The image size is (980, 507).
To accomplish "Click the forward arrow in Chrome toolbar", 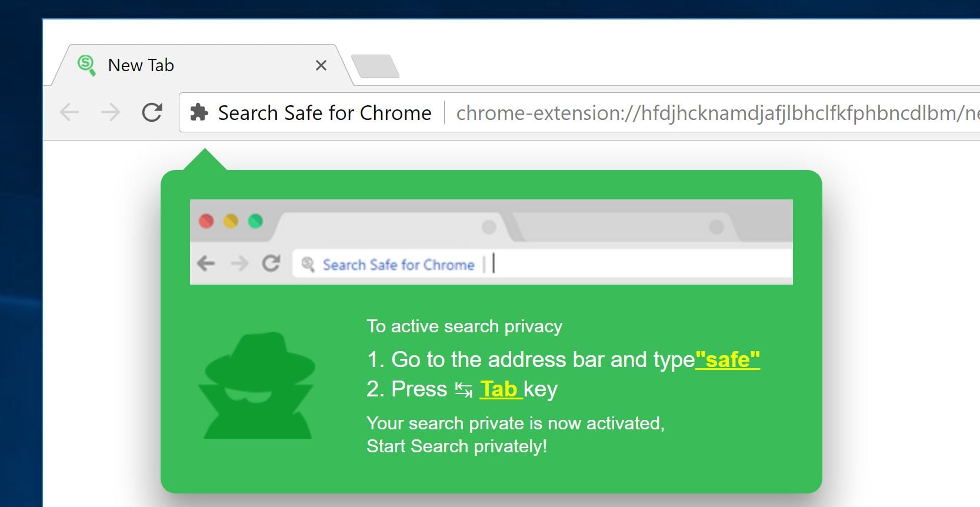I will click(111, 112).
